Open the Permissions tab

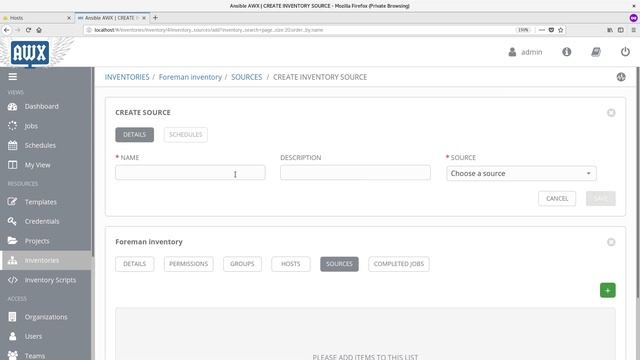(x=189, y=264)
